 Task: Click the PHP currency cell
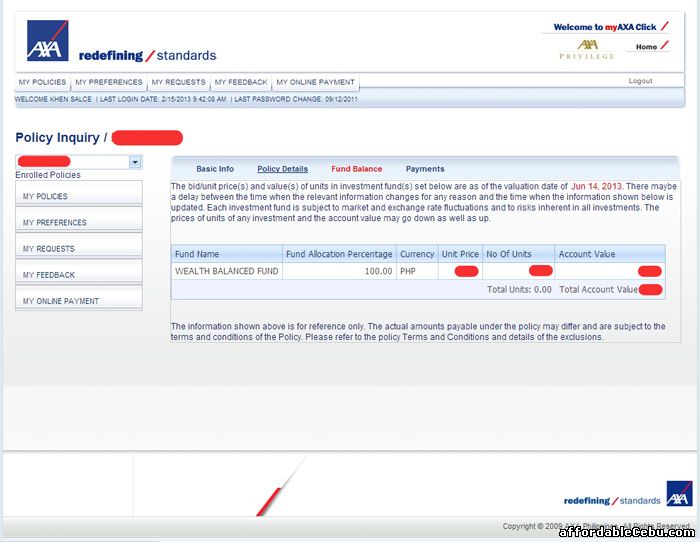click(x=417, y=271)
